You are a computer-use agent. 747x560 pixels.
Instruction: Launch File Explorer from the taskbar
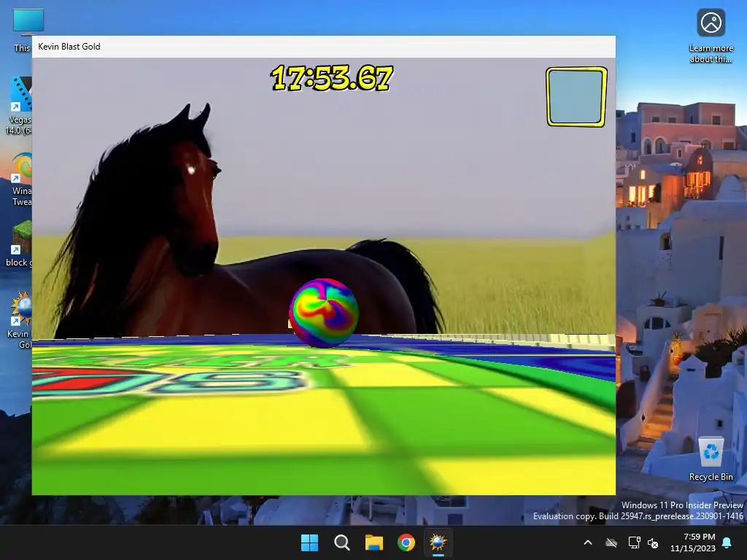point(374,542)
